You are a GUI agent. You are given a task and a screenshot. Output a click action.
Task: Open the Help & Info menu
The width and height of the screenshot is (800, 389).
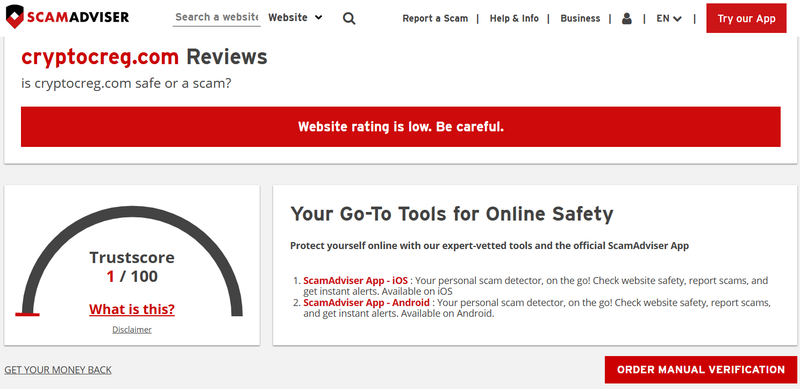(x=514, y=18)
